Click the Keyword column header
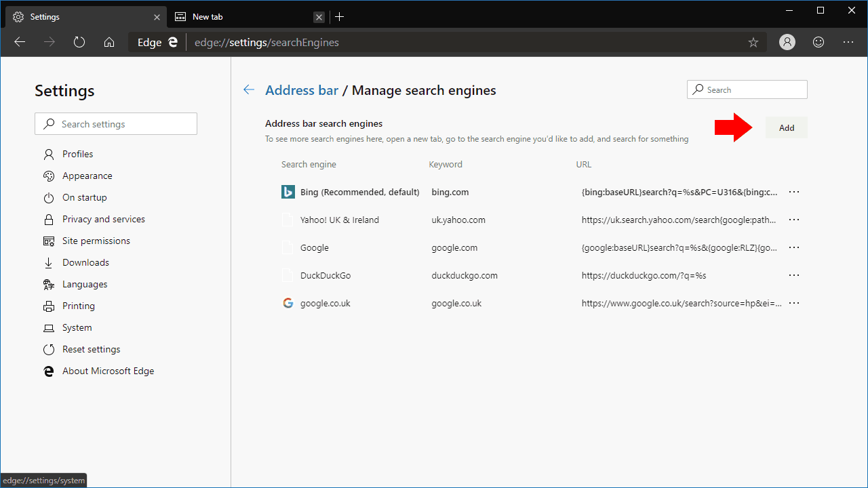The width and height of the screenshot is (868, 488). [446, 164]
